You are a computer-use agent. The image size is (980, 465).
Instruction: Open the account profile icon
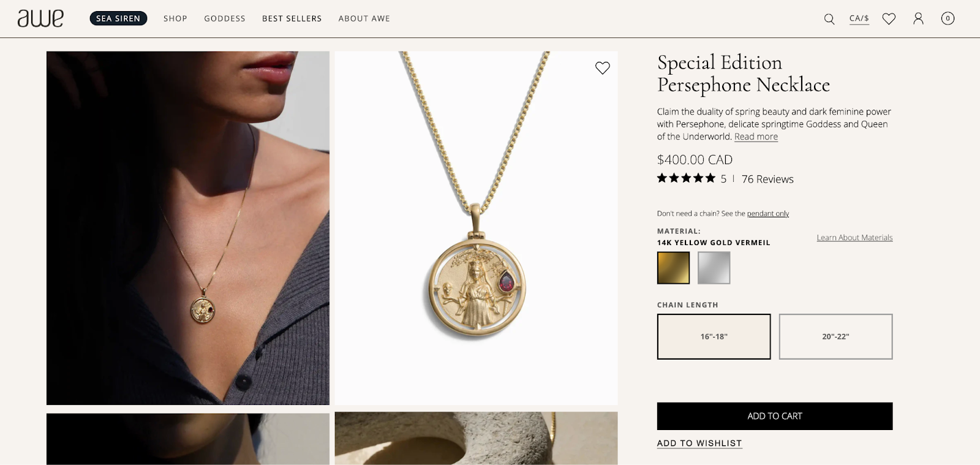pyautogui.click(x=918, y=19)
